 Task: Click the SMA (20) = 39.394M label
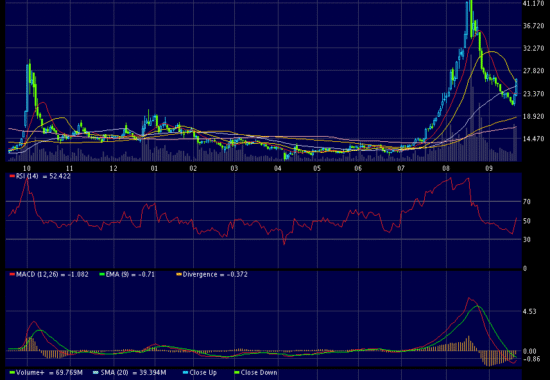133,372
